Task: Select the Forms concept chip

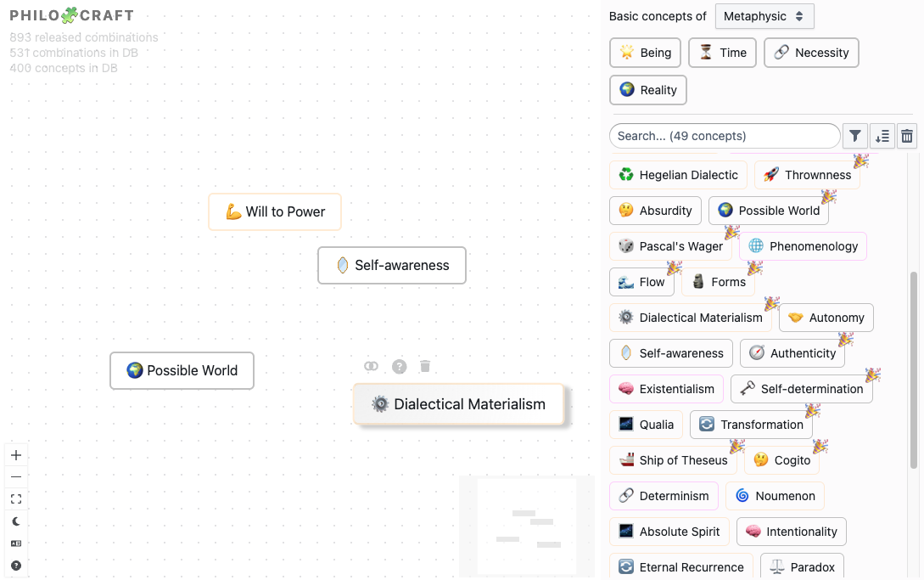Action: (x=719, y=282)
